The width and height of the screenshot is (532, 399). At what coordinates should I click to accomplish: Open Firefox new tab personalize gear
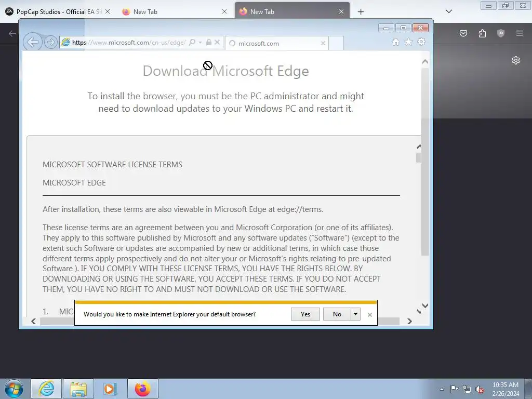click(x=516, y=60)
